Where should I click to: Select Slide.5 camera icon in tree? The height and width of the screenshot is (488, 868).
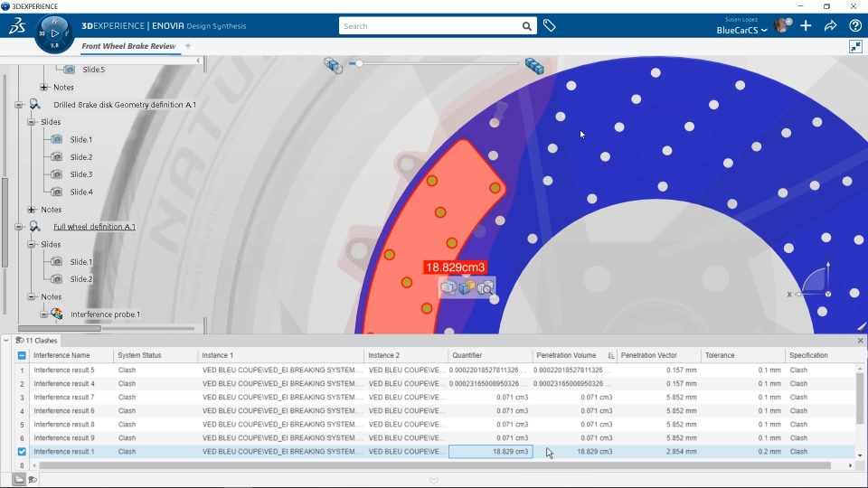69,70
